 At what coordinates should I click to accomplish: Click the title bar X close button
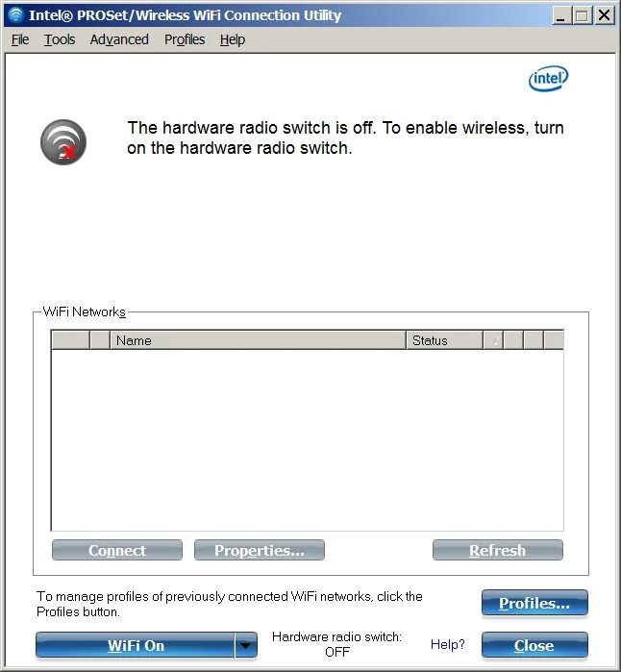(605, 15)
